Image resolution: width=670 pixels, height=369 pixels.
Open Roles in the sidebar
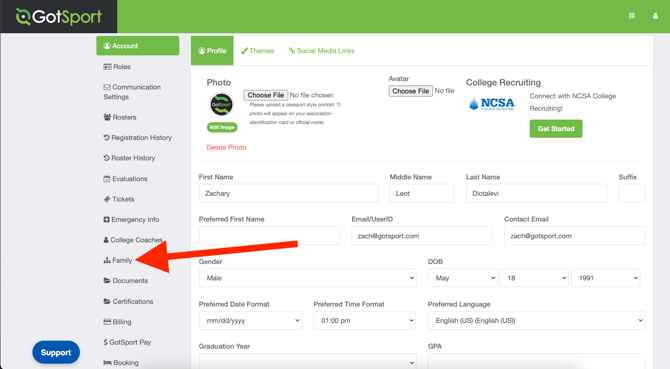(x=117, y=67)
